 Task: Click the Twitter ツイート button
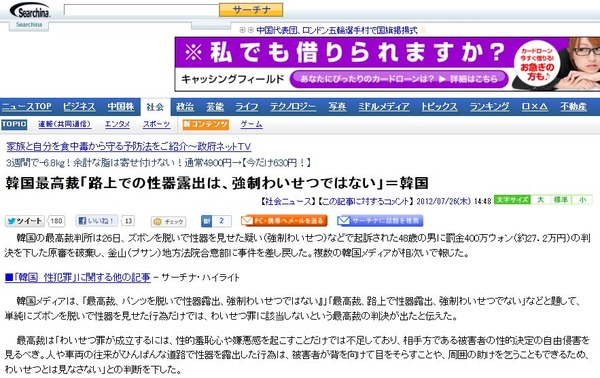pos(25,221)
